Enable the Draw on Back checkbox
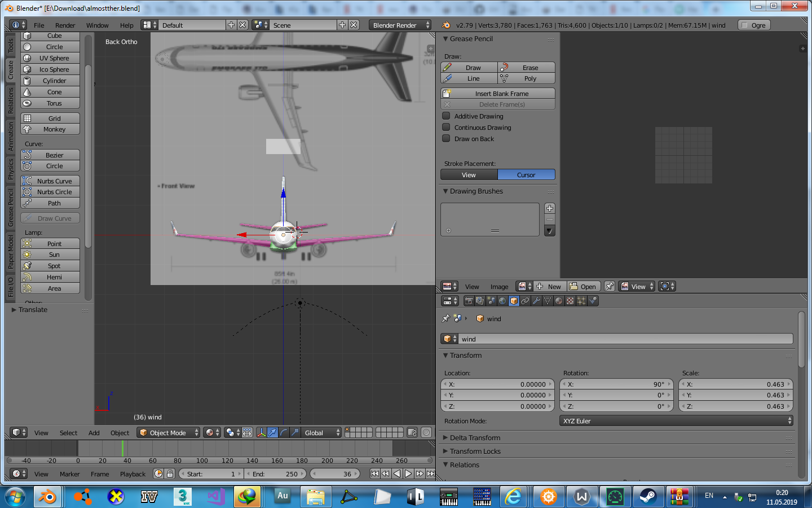 447,139
